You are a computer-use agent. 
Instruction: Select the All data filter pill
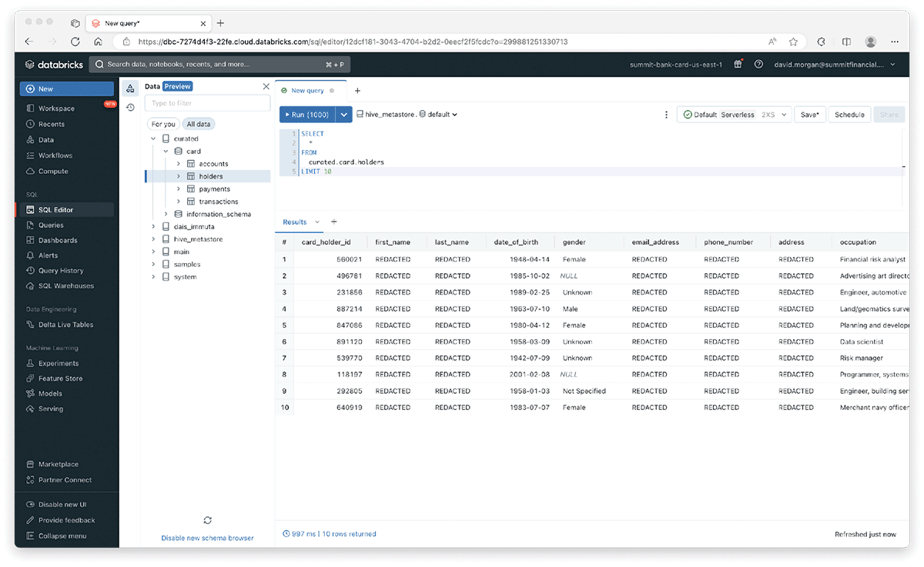[x=198, y=124]
